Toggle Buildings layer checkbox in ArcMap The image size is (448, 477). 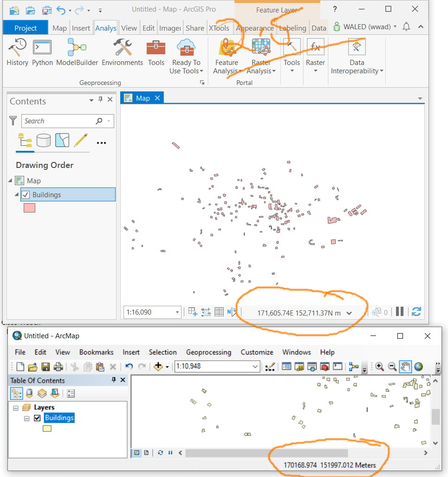(x=37, y=418)
